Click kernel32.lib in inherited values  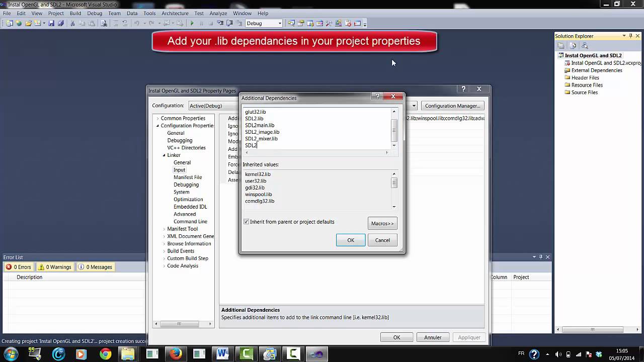point(258,174)
